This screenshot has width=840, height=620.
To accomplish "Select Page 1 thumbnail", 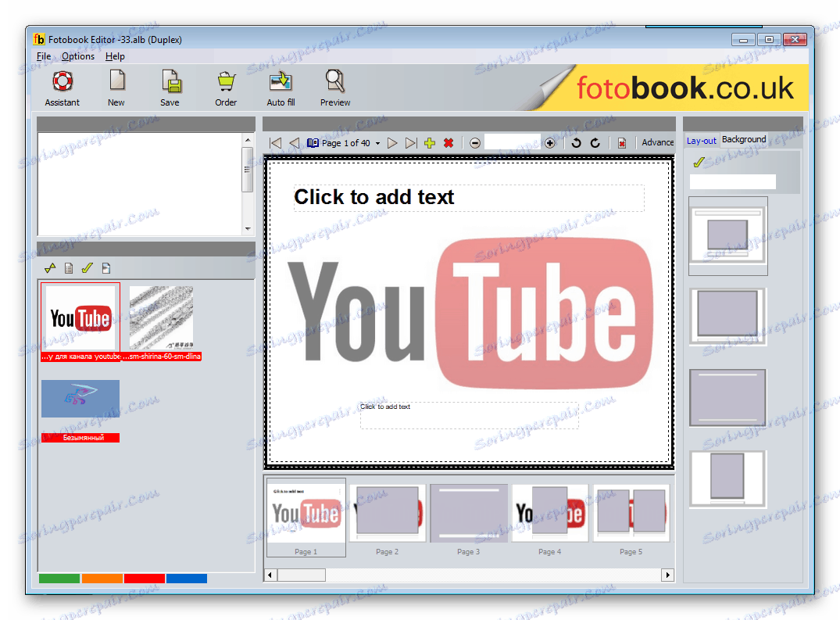I will coord(306,518).
